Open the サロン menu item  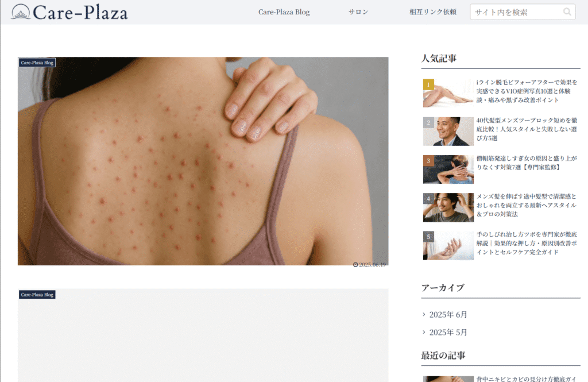click(x=358, y=12)
